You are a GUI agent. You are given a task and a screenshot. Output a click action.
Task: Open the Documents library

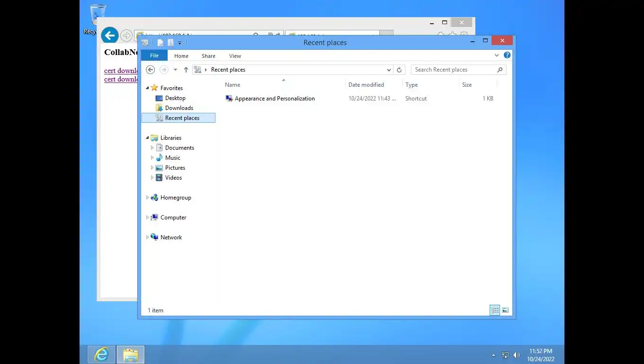pyautogui.click(x=179, y=148)
